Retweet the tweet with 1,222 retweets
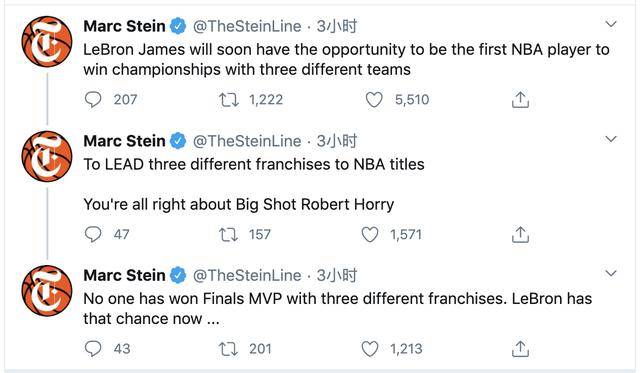 [229, 100]
